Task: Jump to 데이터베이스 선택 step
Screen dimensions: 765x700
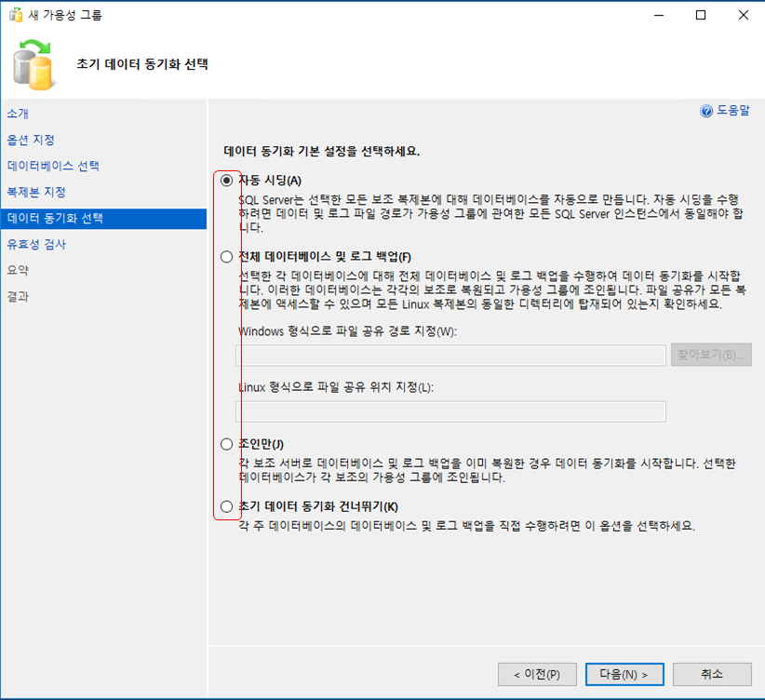Action: click(53, 166)
